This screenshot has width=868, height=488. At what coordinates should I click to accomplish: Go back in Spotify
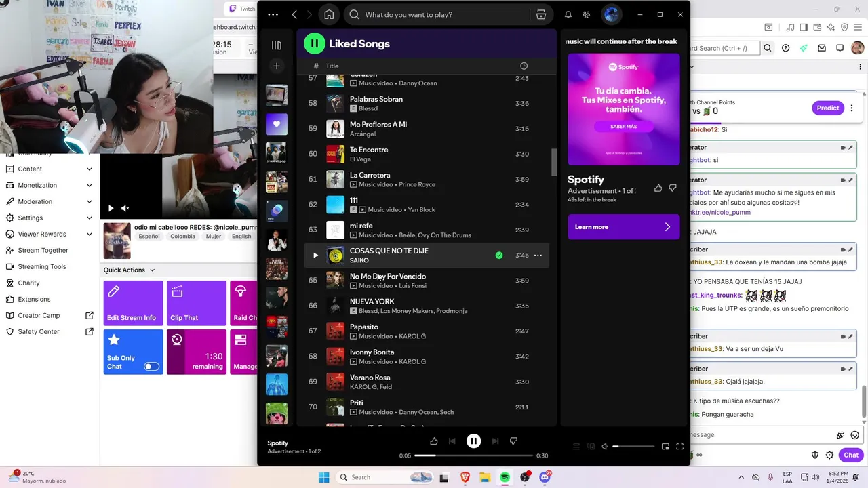pyautogui.click(x=294, y=14)
